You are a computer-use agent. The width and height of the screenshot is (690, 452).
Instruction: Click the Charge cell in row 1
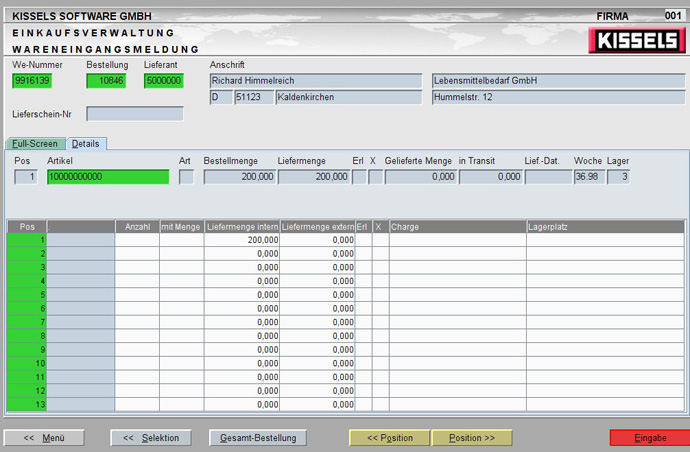(x=458, y=240)
